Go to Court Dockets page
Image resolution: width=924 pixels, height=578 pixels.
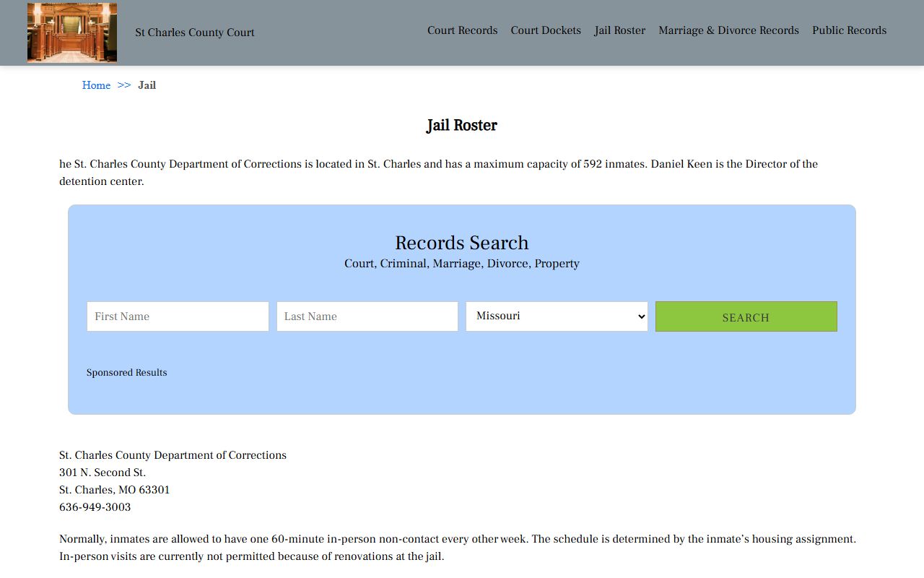(545, 30)
